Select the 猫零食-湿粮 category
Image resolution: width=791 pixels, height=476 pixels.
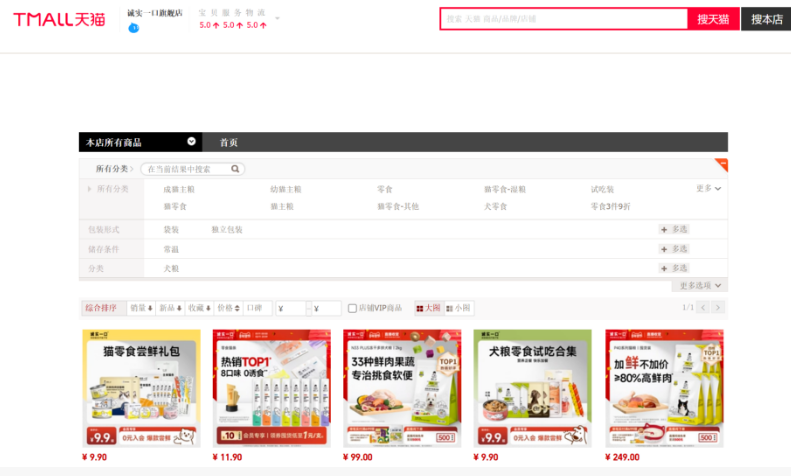(504, 190)
